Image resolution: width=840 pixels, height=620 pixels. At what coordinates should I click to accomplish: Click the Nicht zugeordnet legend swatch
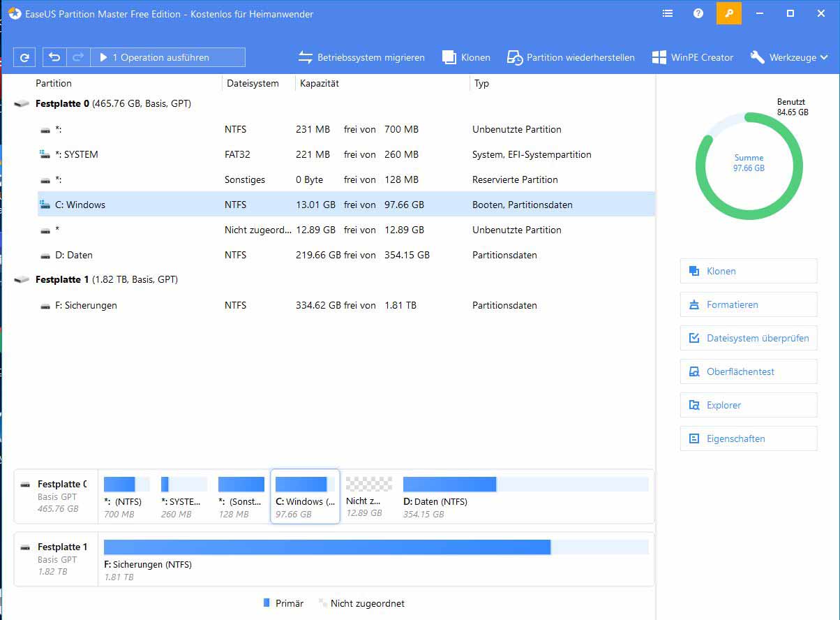coord(323,603)
